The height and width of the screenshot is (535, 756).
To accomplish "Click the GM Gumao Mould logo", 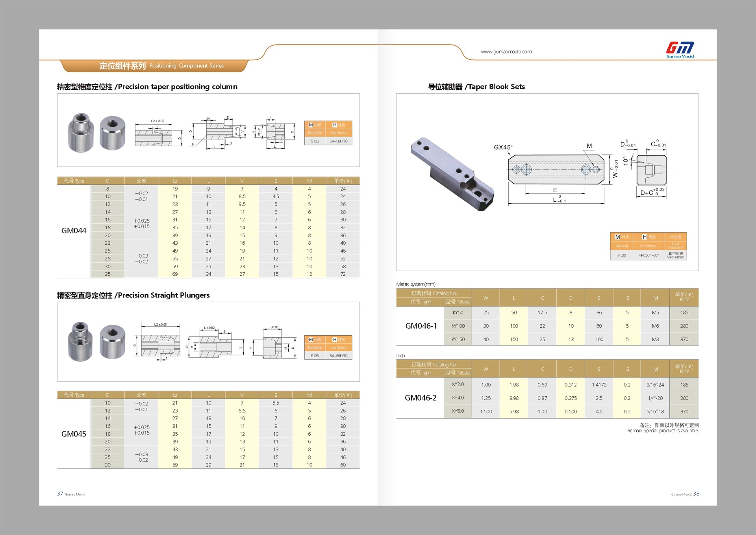I will click(680, 50).
